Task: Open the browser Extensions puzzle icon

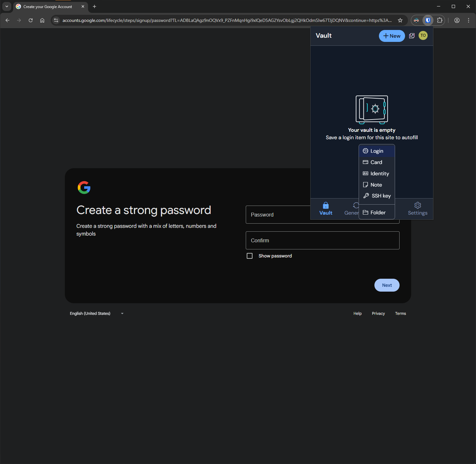Action: coord(440,20)
